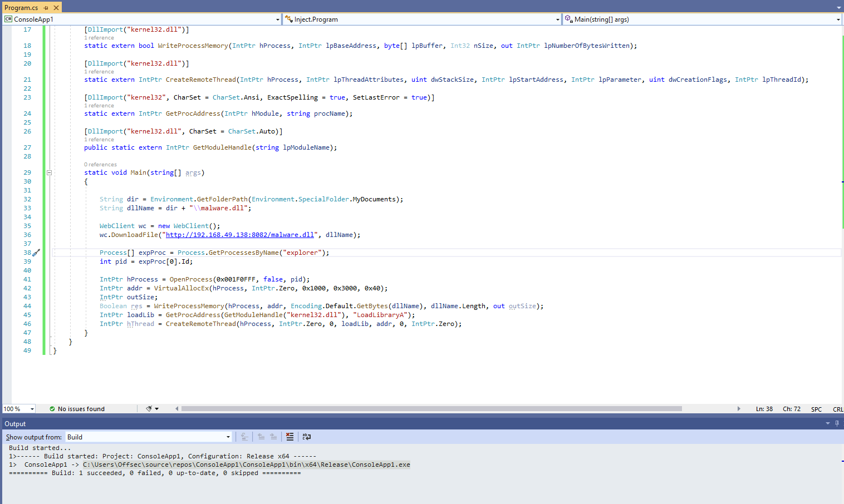Click "1 reference" above GetProcAddress
The image size is (844, 504).
[x=99, y=106]
